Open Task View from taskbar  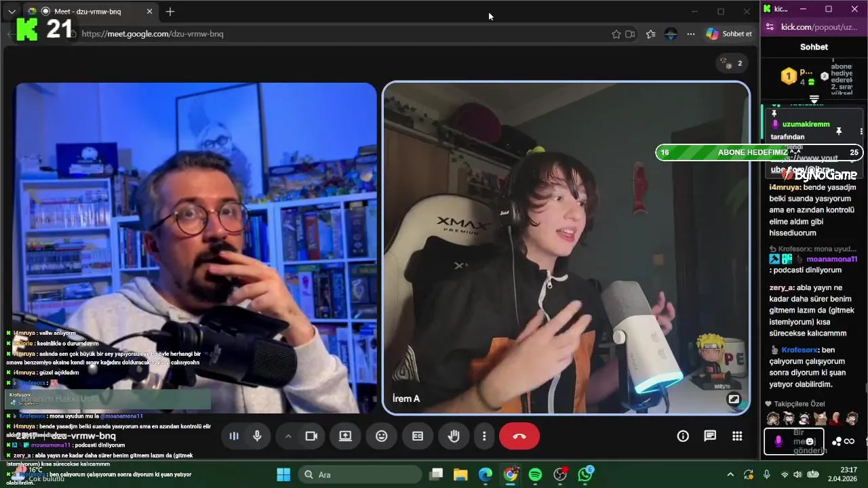click(x=436, y=474)
